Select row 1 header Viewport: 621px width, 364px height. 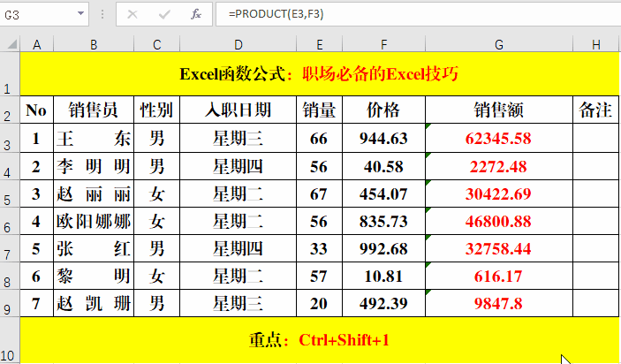click(10, 73)
